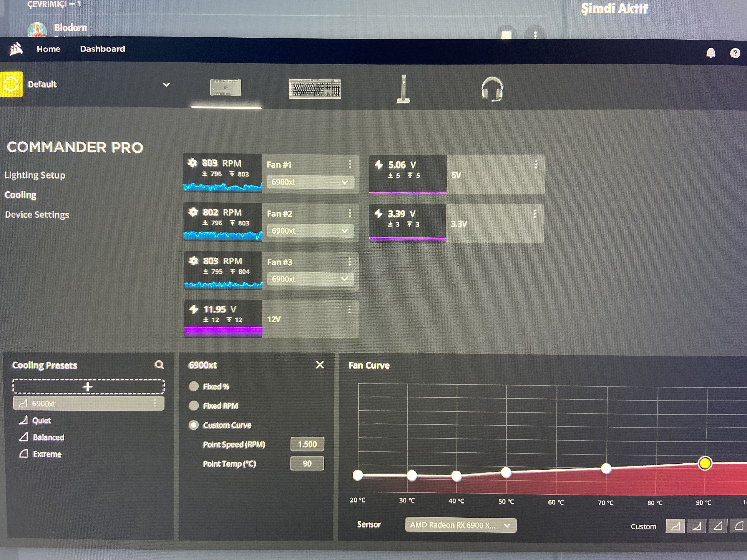Expand the Default profile dropdown
747x560 pixels.
[166, 84]
